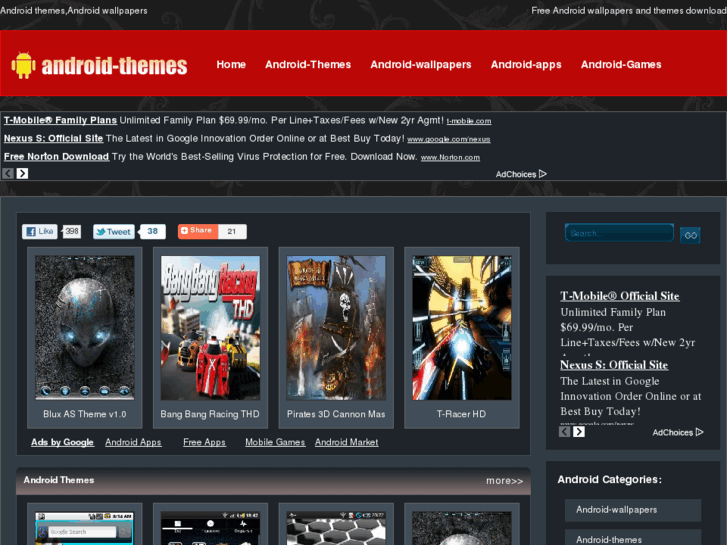This screenshot has width=727, height=545.
Task: Click the orange Share button
Action: click(x=198, y=231)
